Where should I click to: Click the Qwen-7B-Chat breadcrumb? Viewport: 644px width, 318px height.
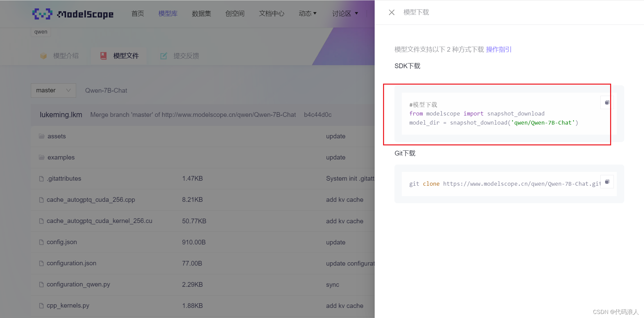(106, 90)
